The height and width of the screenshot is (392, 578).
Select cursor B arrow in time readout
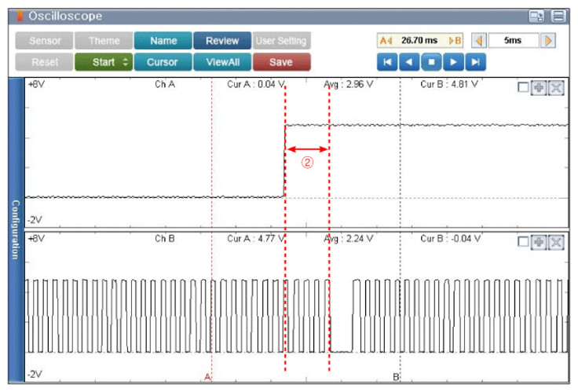click(x=455, y=41)
